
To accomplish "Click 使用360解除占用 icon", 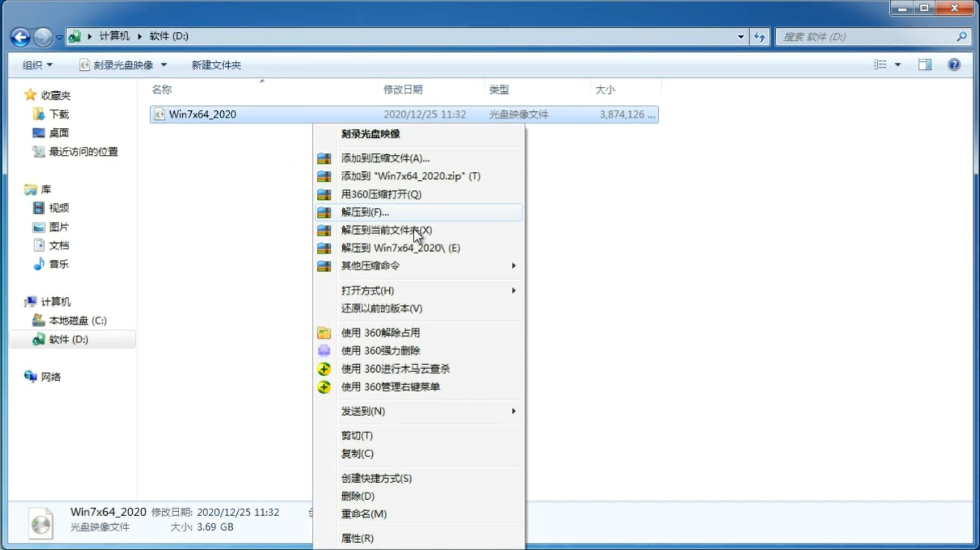I will [323, 332].
